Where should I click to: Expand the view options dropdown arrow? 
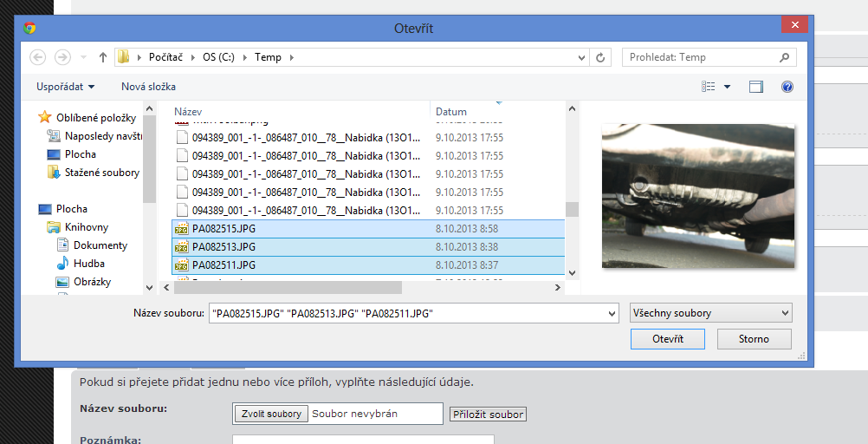(x=727, y=87)
